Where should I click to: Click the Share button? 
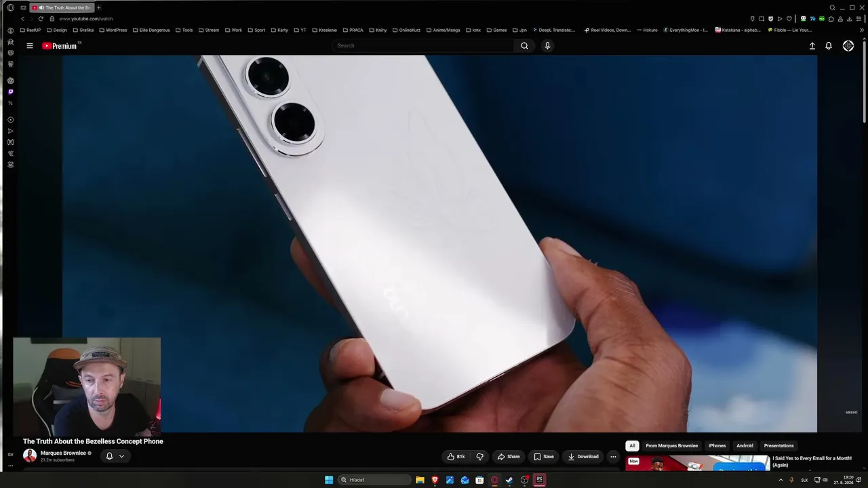pos(509,457)
